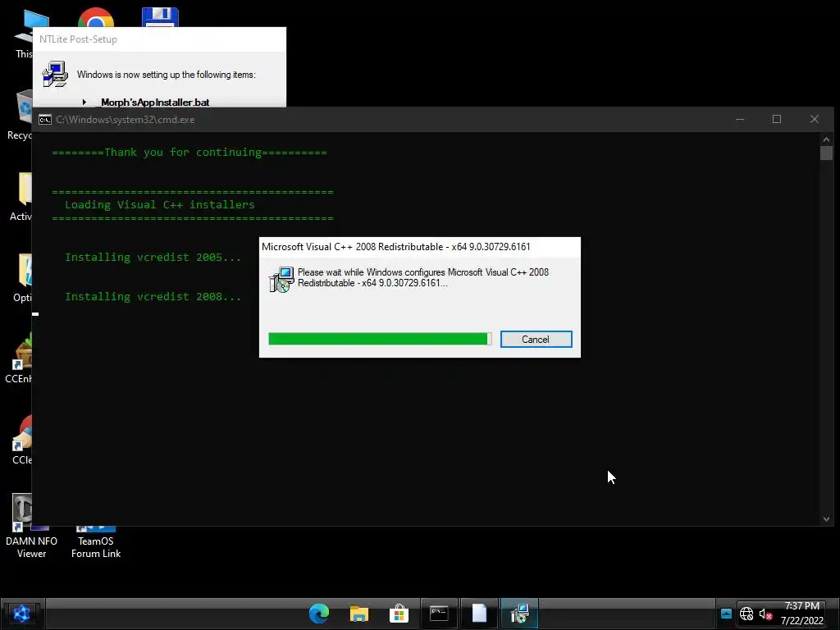This screenshot has height=630, width=840.
Task: Click the "Thank you for continuing" line
Action: pos(189,152)
